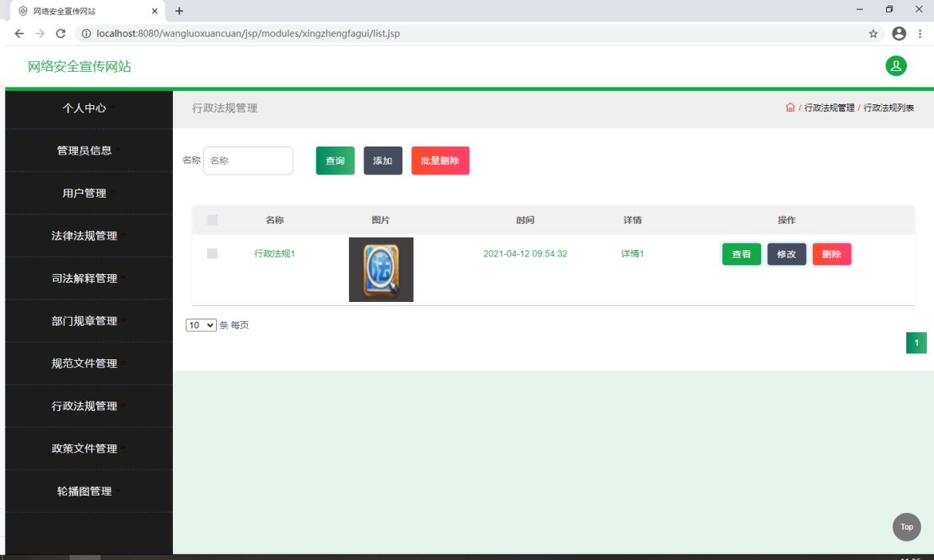Open the Chrome profile icon
The width and height of the screenshot is (934, 560).
tap(899, 33)
